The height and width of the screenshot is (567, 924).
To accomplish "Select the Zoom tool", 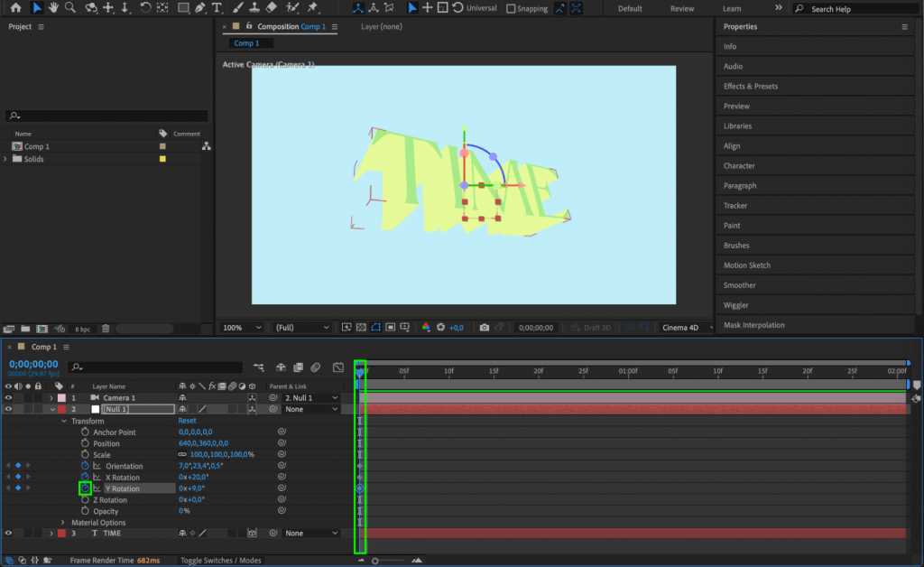I will pyautogui.click(x=70, y=8).
